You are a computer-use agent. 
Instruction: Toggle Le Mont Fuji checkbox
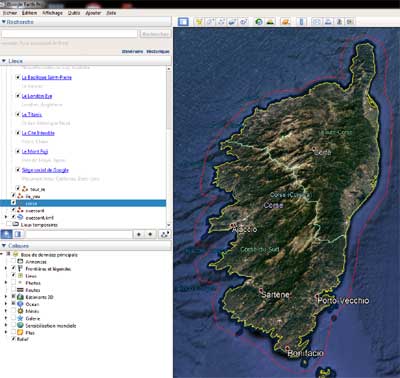pos(18,151)
